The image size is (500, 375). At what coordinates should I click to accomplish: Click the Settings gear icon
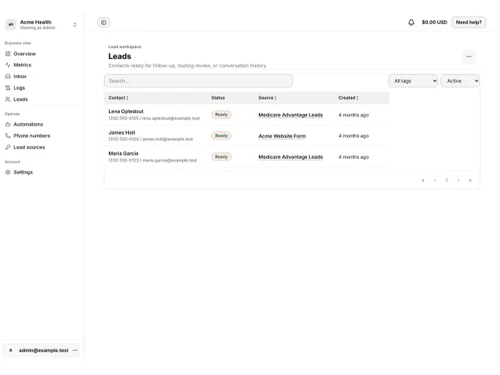pyautogui.click(x=8, y=172)
